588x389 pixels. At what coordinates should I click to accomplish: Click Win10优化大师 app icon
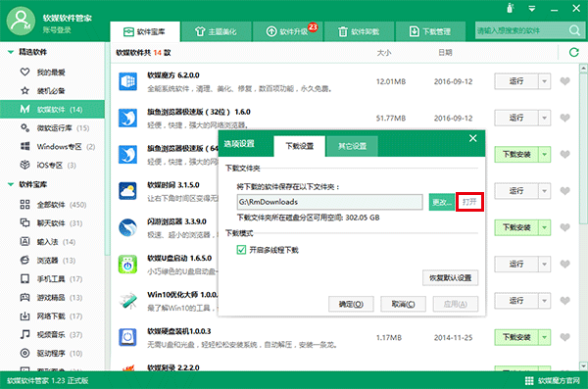(x=127, y=301)
